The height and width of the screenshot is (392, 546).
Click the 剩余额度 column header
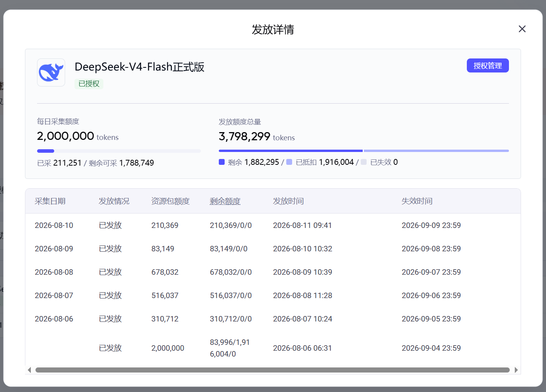click(225, 201)
